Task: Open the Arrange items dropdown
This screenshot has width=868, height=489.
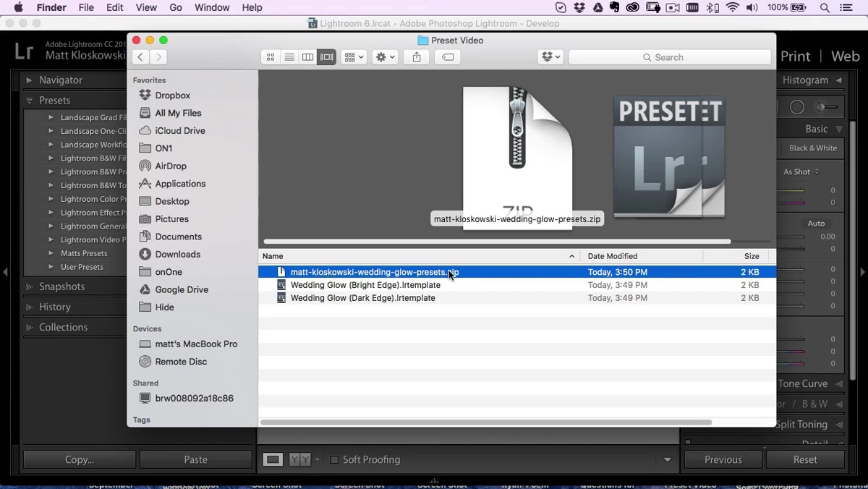Action: coord(354,57)
